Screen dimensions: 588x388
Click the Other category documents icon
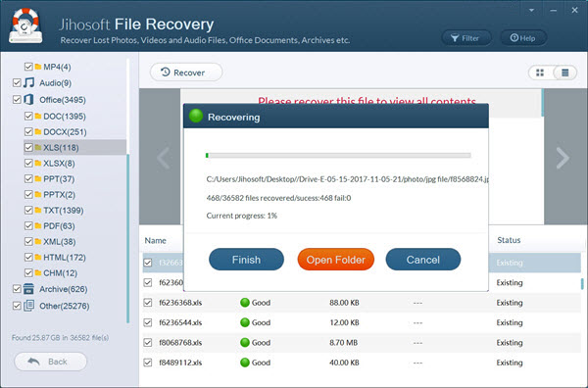point(28,306)
